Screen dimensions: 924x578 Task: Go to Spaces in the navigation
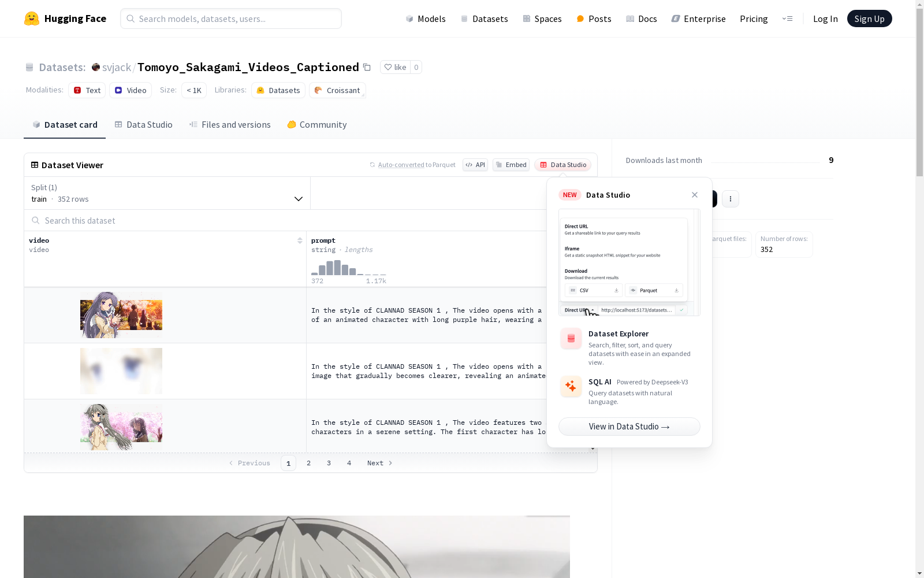click(542, 18)
